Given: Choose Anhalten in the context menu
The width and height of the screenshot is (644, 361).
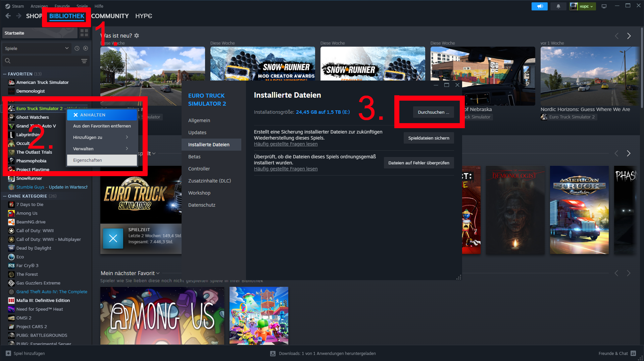Looking at the screenshot, I should [102, 115].
